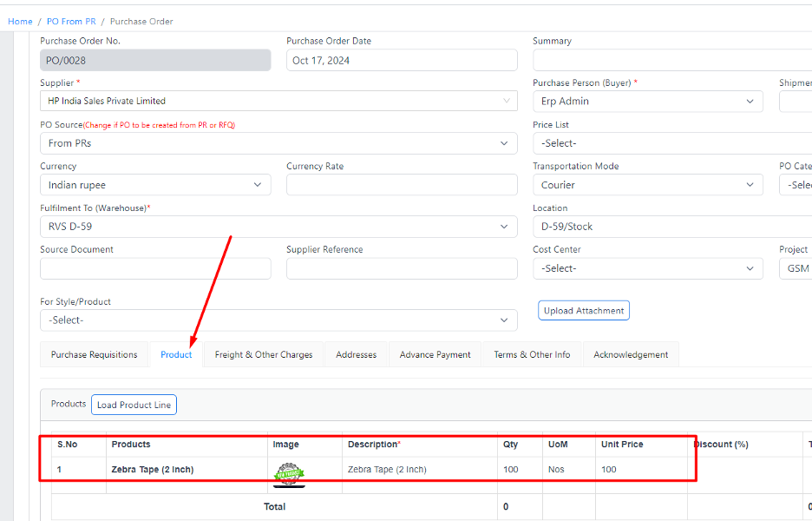
Task: Open the Currency dropdown
Action: (x=155, y=185)
